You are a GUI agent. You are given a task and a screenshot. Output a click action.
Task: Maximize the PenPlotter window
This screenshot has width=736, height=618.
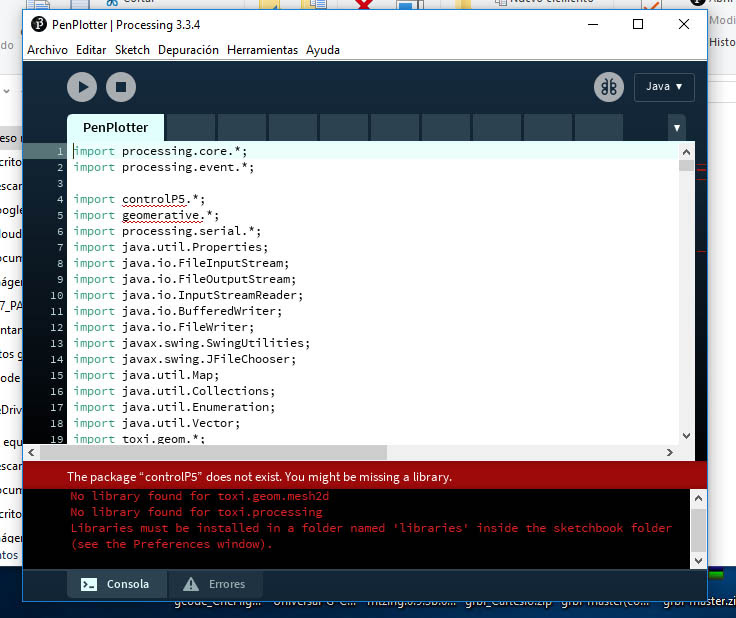(638, 24)
